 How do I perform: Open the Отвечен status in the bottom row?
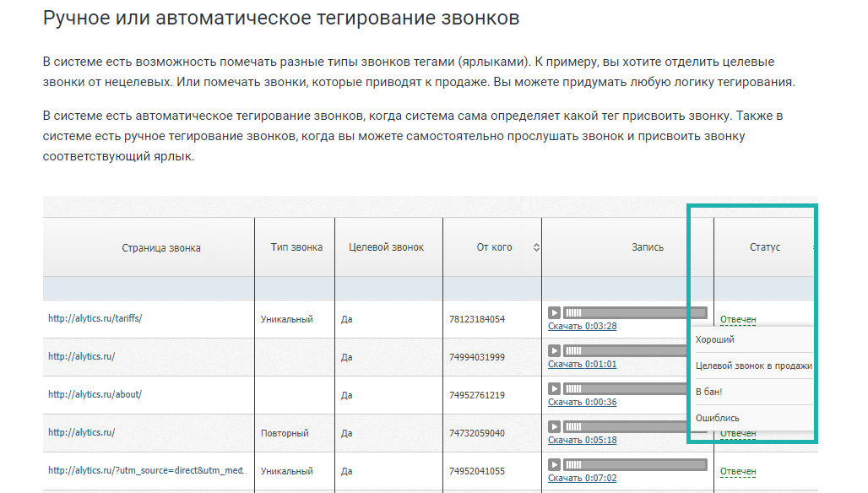coord(739,471)
